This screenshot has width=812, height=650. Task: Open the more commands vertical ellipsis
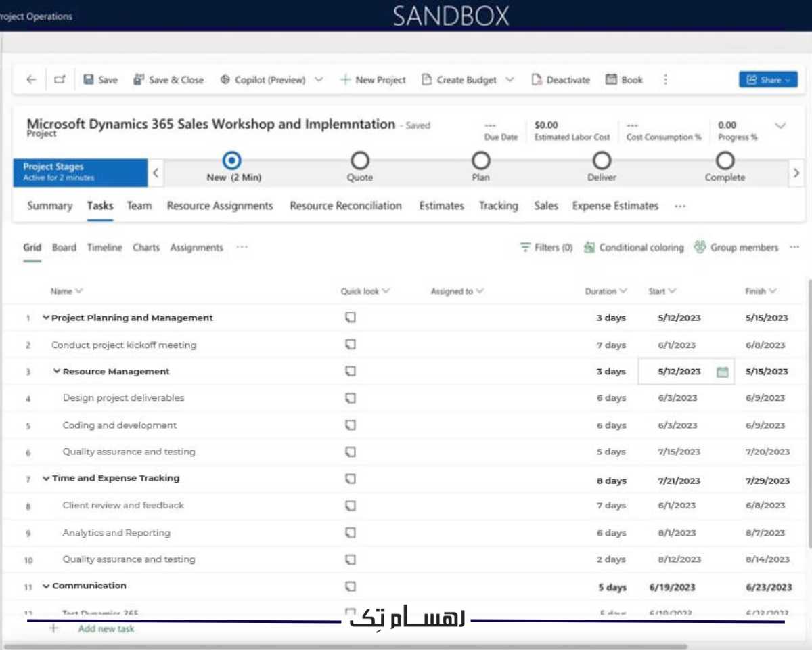665,80
